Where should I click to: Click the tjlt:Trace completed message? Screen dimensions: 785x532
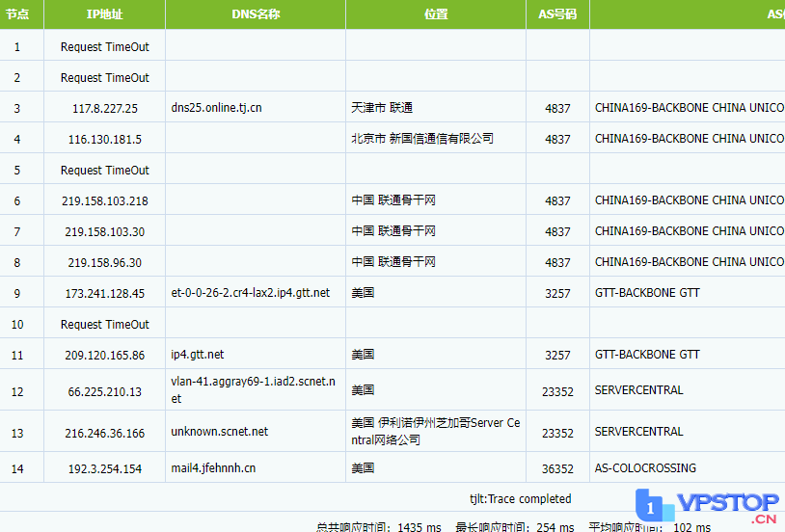point(520,499)
